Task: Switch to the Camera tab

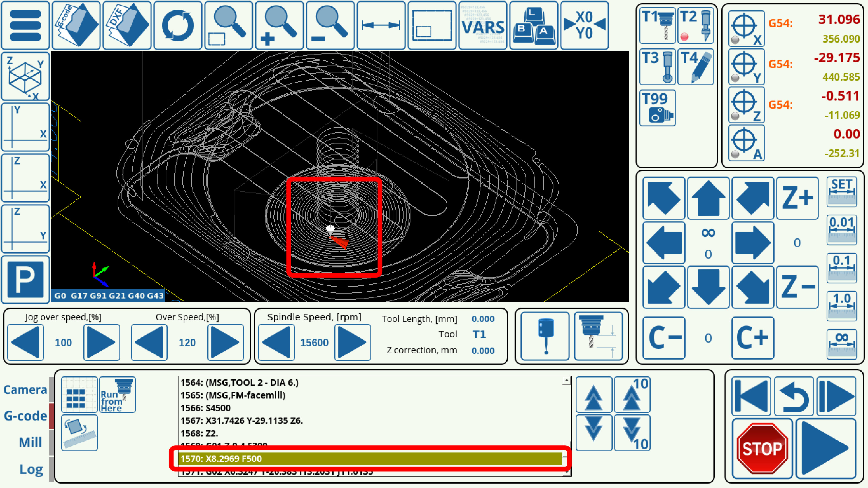Action: pyautogui.click(x=25, y=390)
